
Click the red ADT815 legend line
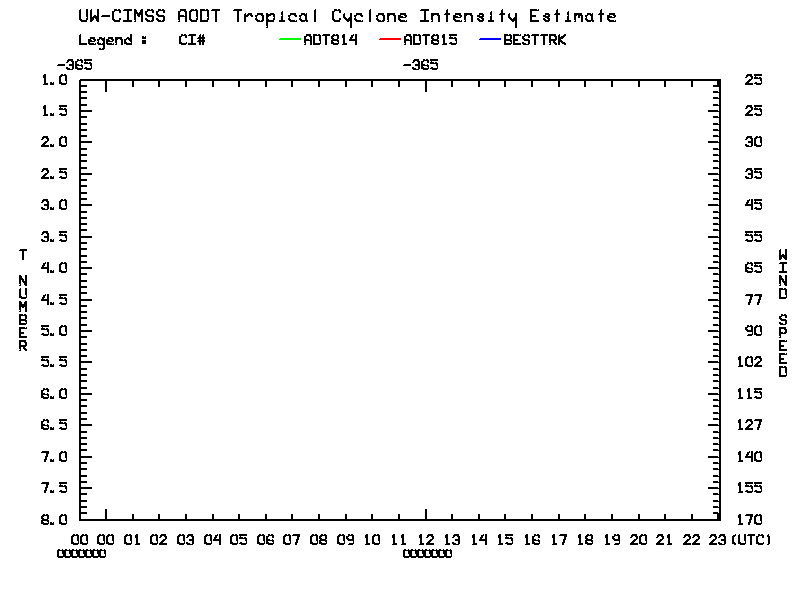[389, 41]
